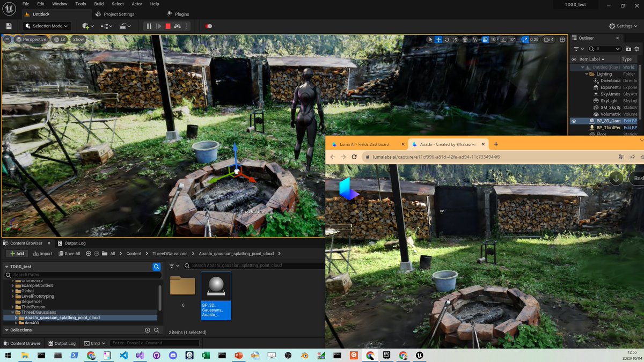Toggle rotation angle snapping
Viewport: 644px width, 362px height.
coord(504,39)
